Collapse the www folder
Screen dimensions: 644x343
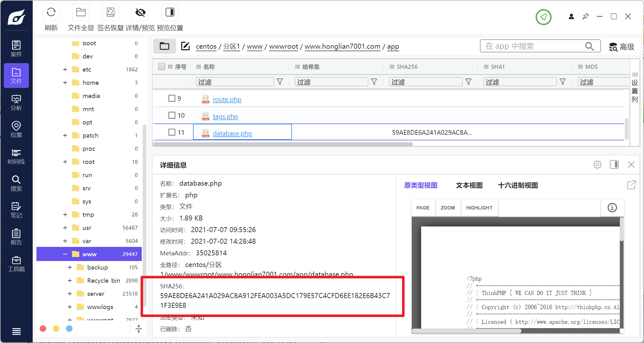pos(65,254)
